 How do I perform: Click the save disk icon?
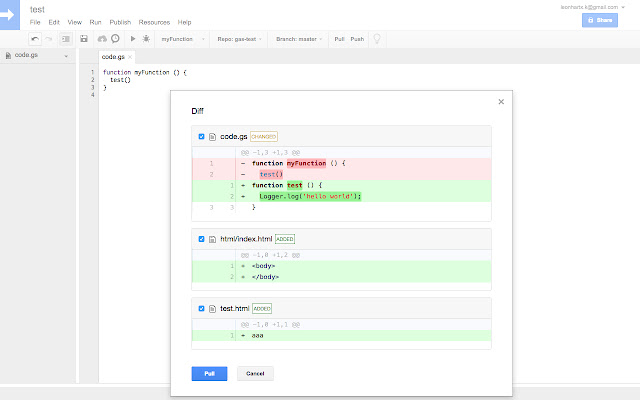[x=84, y=39]
